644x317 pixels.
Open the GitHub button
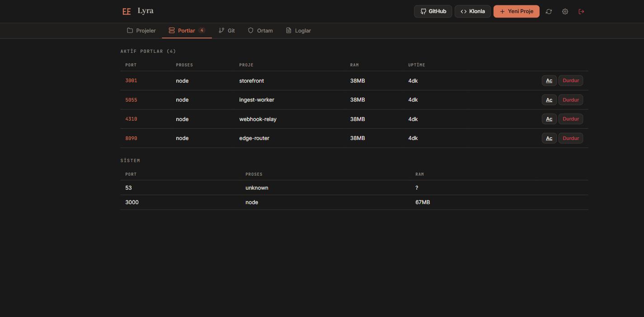point(433,11)
